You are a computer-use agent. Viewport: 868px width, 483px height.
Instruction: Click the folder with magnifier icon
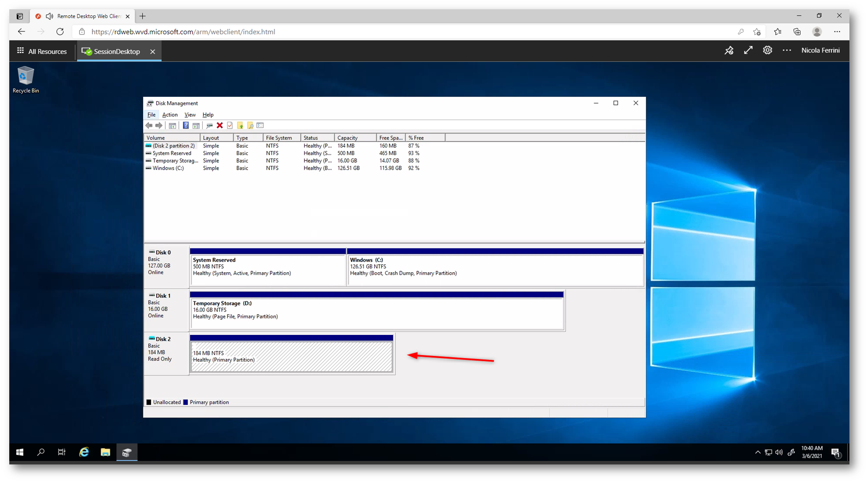click(x=250, y=126)
